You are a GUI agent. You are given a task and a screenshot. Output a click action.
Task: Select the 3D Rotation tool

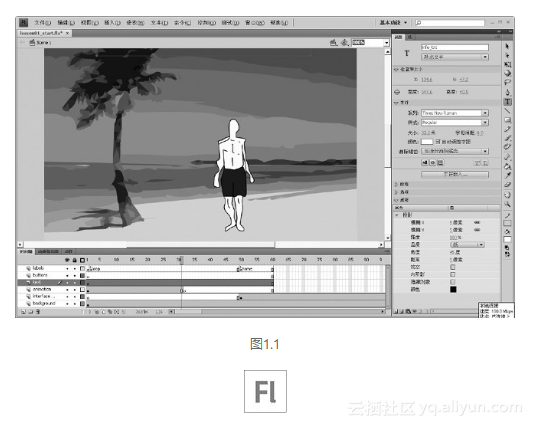507,73
